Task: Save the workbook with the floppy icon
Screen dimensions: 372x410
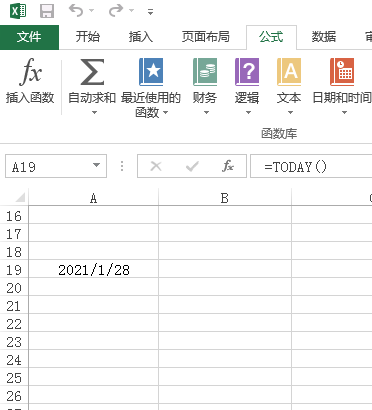Action: pos(47,11)
